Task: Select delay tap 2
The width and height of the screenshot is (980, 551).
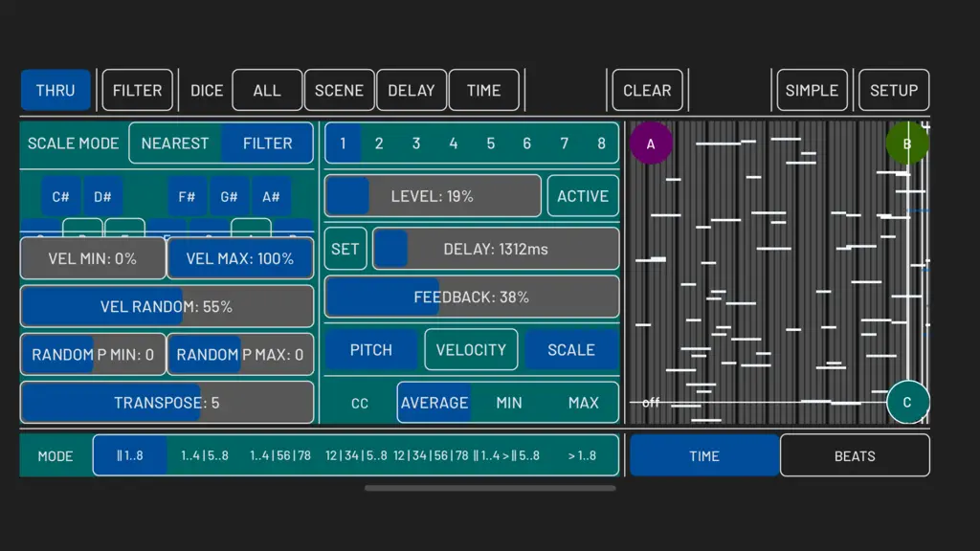Action: [379, 143]
